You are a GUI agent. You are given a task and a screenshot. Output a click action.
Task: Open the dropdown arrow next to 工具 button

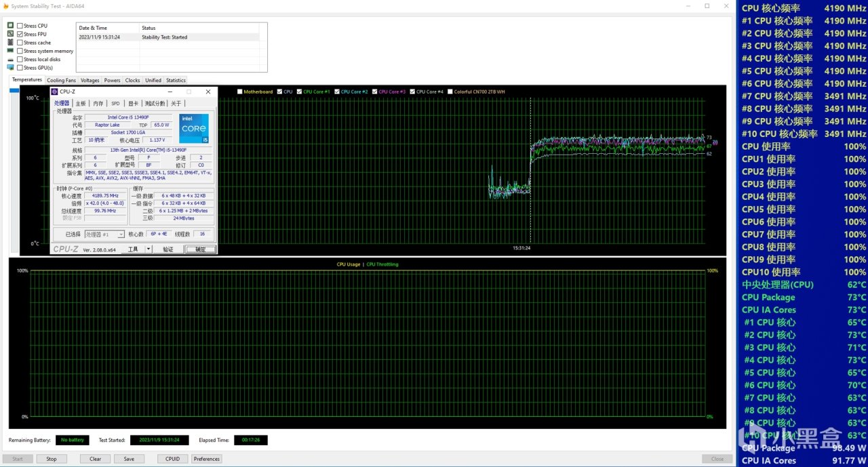coord(149,249)
